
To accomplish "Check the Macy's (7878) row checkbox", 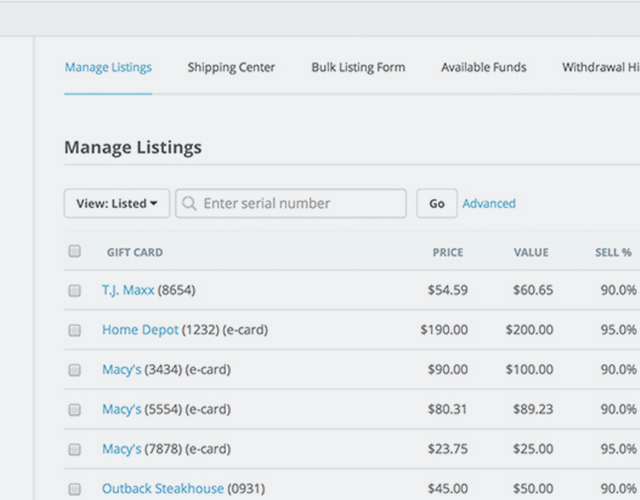I will (x=75, y=449).
